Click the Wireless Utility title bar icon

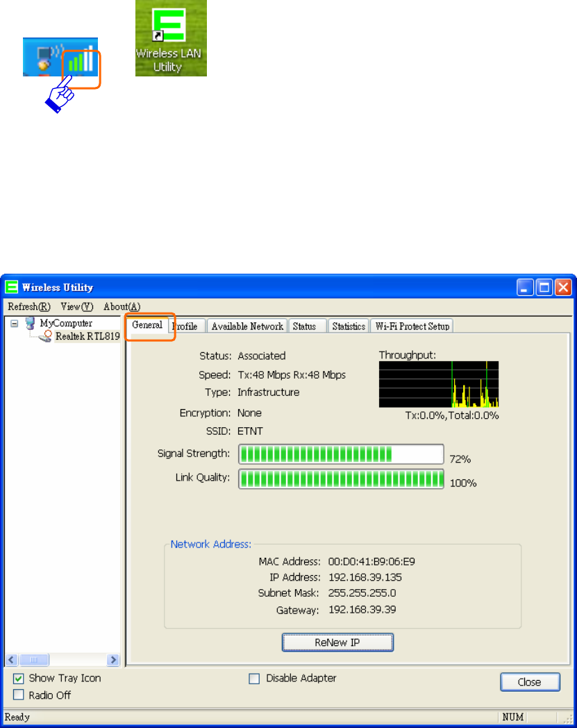[12, 288]
